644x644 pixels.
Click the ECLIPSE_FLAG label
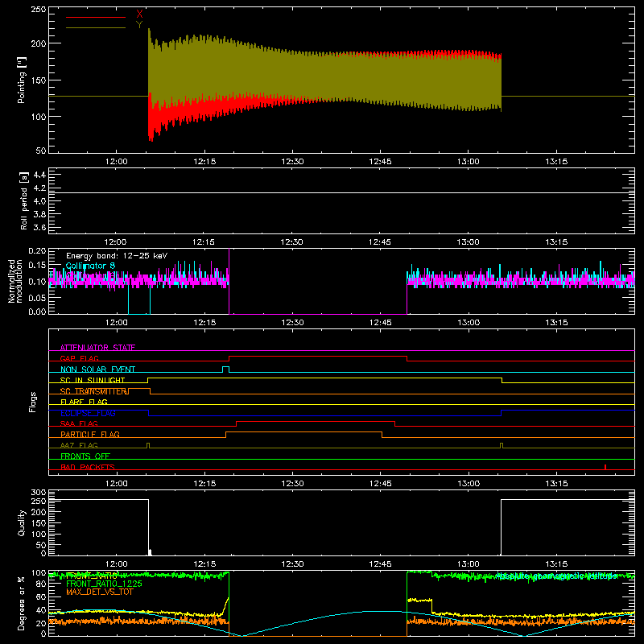[x=88, y=413]
